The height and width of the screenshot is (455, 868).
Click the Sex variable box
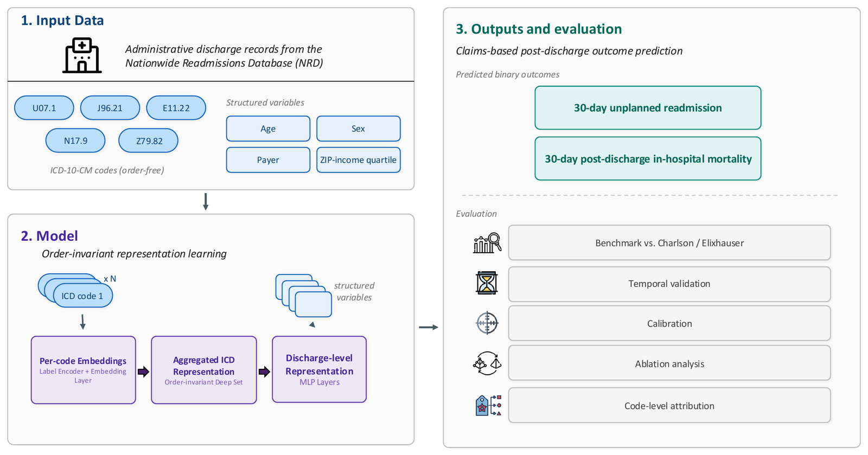359,129
